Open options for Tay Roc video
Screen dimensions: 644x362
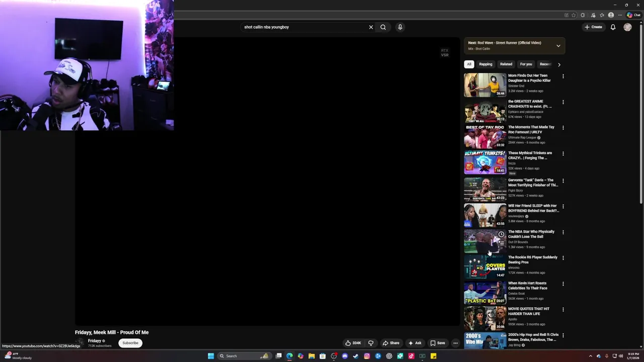(563, 128)
